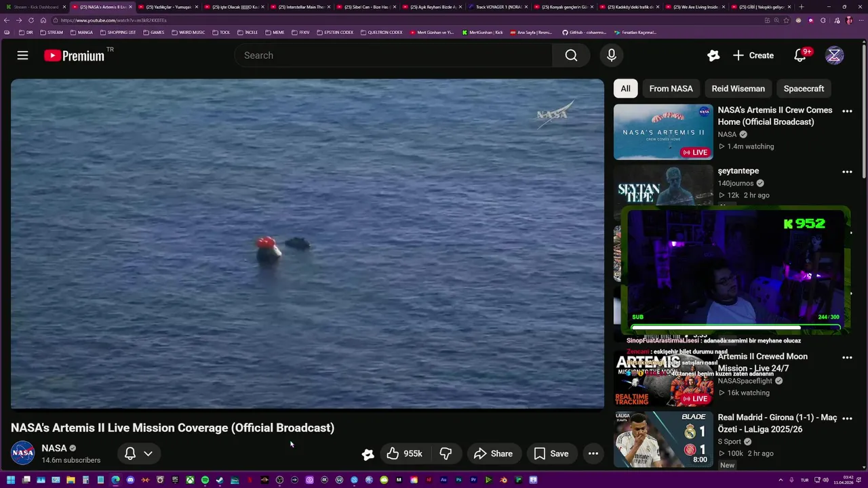Open options menu for şeytantepe video
Viewport: 868px width, 488px height.
click(x=847, y=172)
